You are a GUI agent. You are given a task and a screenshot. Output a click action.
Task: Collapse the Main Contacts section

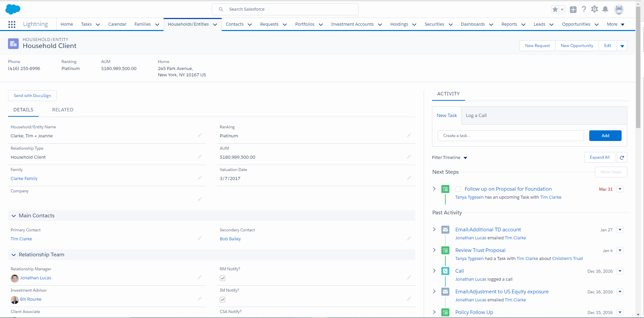point(14,216)
